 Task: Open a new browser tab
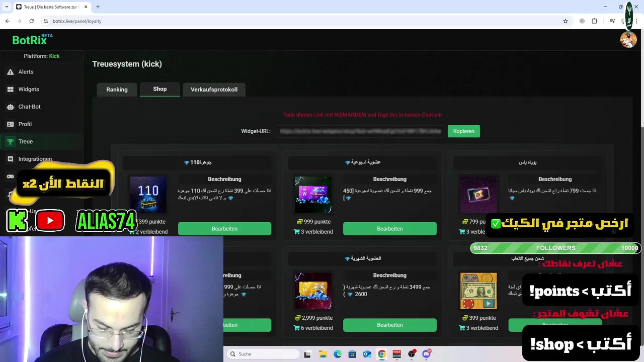[x=98, y=7]
